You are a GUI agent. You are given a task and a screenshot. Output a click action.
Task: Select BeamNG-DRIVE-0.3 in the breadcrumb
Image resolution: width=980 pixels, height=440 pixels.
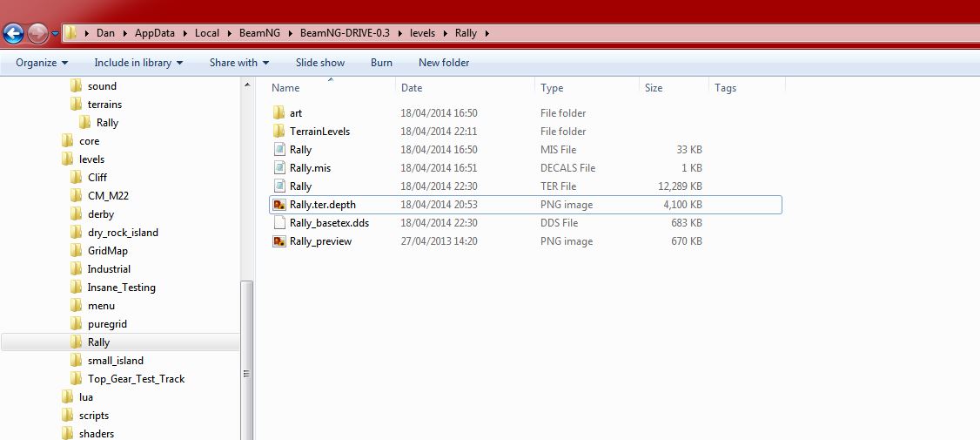[x=345, y=33]
